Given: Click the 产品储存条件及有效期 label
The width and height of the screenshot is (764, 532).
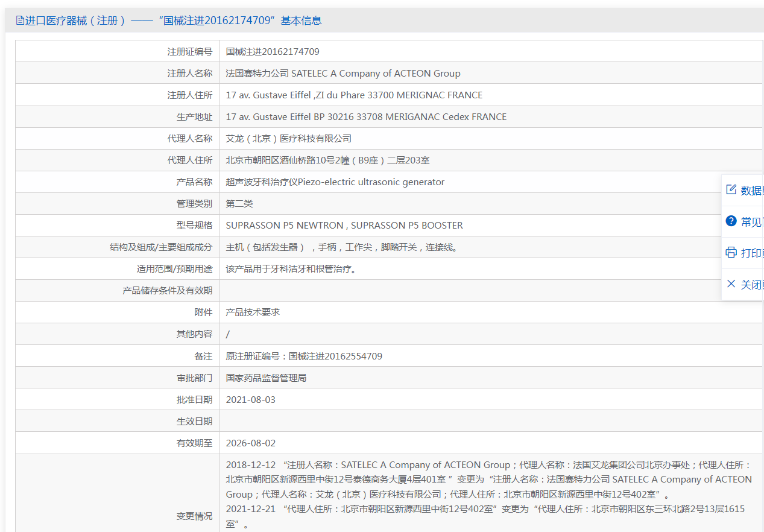Looking at the screenshot, I should [168, 291].
